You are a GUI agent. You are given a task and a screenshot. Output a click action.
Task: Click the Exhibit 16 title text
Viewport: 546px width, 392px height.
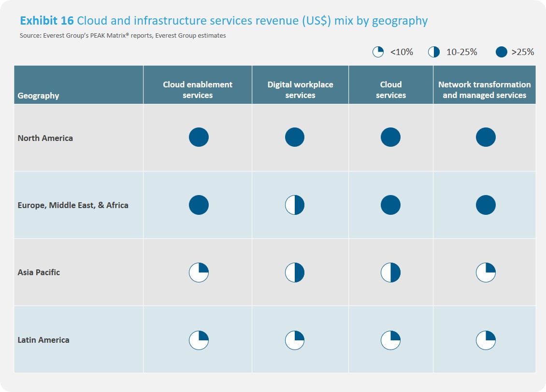(x=224, y=21)
